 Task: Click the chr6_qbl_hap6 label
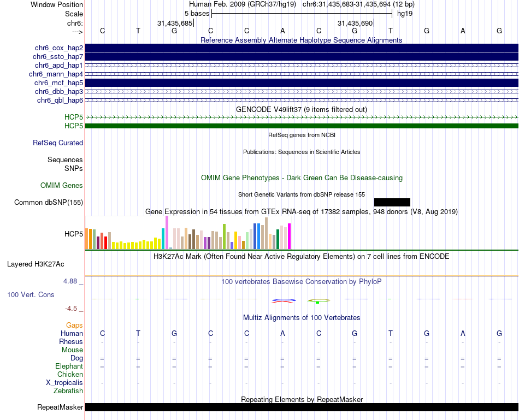(x=60, y=100)
